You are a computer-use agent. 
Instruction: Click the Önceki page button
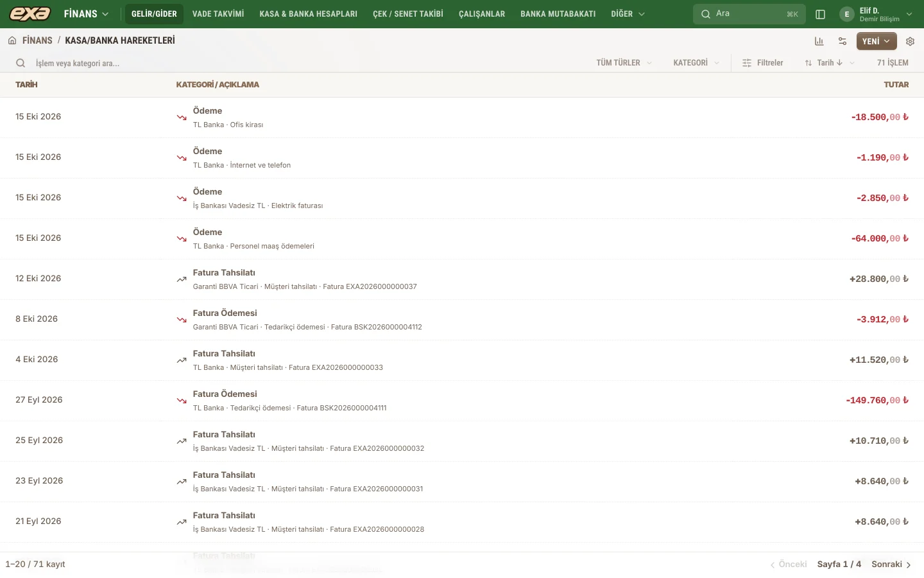pyautogui.click(x=789, y=565)
